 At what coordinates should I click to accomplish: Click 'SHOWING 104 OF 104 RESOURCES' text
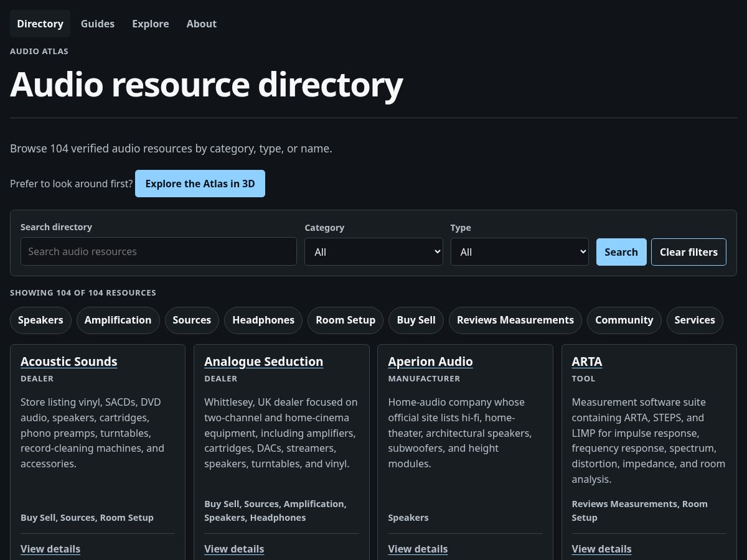coord(83,292)
